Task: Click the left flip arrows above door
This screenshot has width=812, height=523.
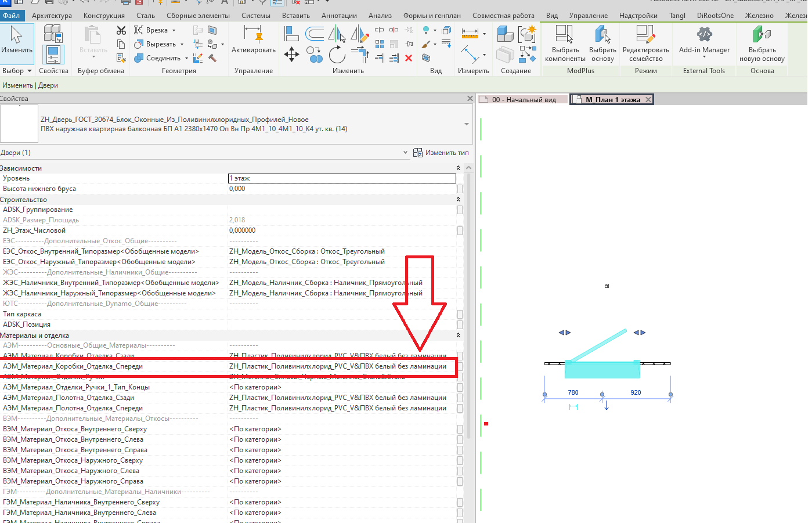Action: [x=565, y=333]
